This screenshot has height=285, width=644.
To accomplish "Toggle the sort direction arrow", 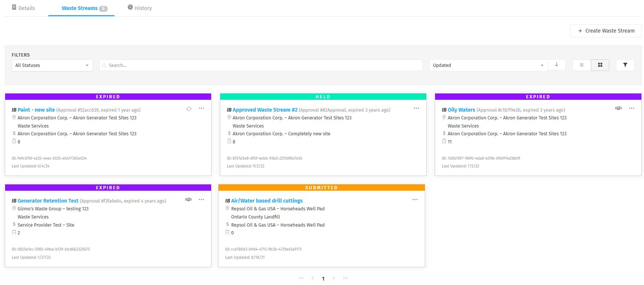I will (557, 65).
